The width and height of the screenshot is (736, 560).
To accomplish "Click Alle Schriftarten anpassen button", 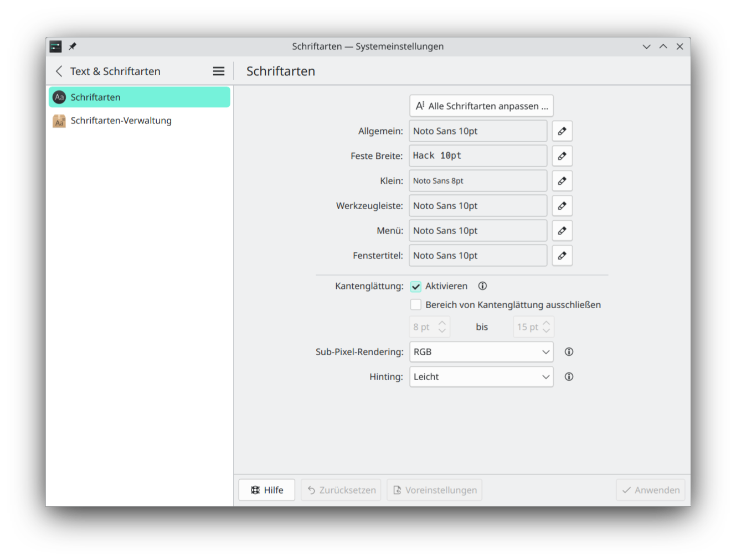I will [x=481, y=106].
